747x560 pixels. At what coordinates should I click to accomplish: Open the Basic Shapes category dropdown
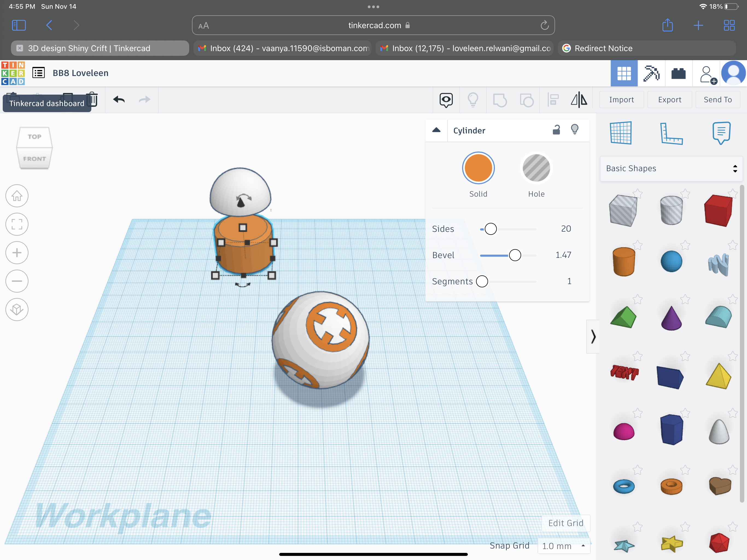pyautogui.click(x=671, y=168)
